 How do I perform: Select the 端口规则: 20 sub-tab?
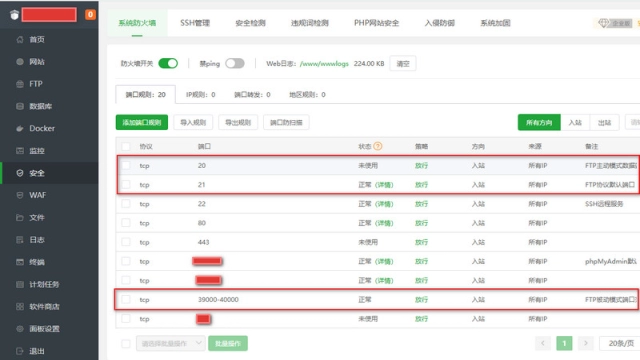click(146, 94)
